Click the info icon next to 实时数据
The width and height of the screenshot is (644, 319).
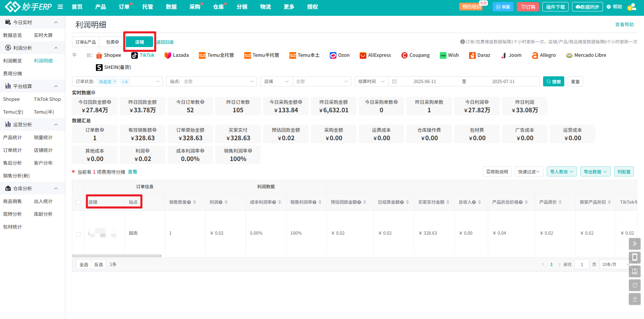pyautogui.click(x=93, y=92)
